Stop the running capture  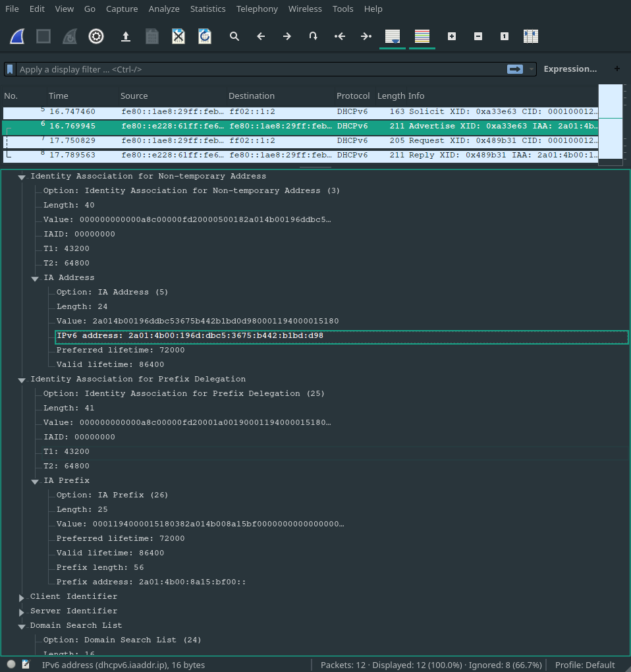(x=43, y=36)
